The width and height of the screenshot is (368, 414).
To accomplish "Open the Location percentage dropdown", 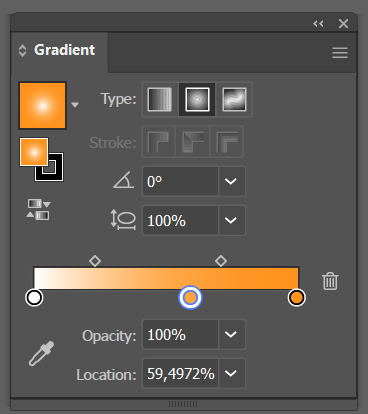I will [x=231, y=373].
